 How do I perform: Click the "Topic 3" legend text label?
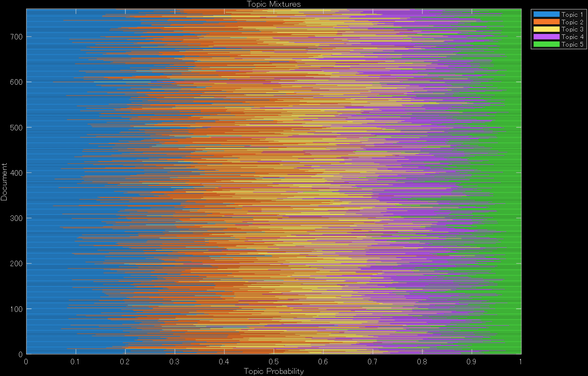pyautogui.click(x=572, y=29)
